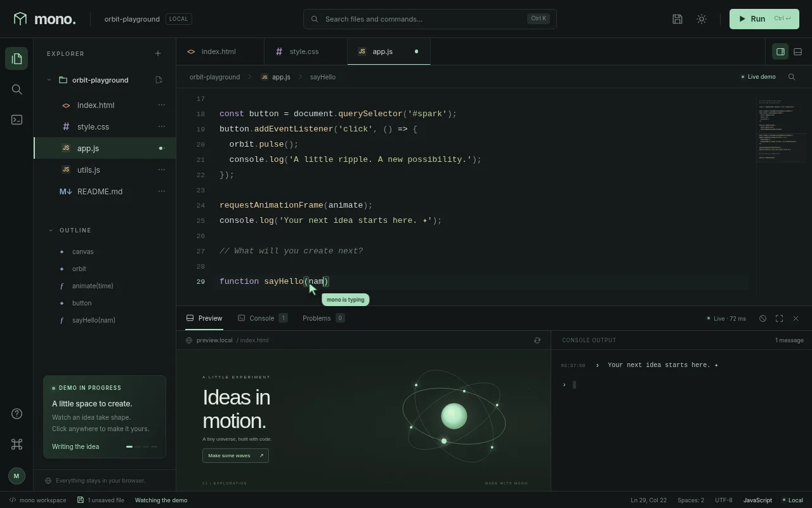The image size is (812, 508).
Task: Toggle the bottom panel layout
Action: click(797, 52)
